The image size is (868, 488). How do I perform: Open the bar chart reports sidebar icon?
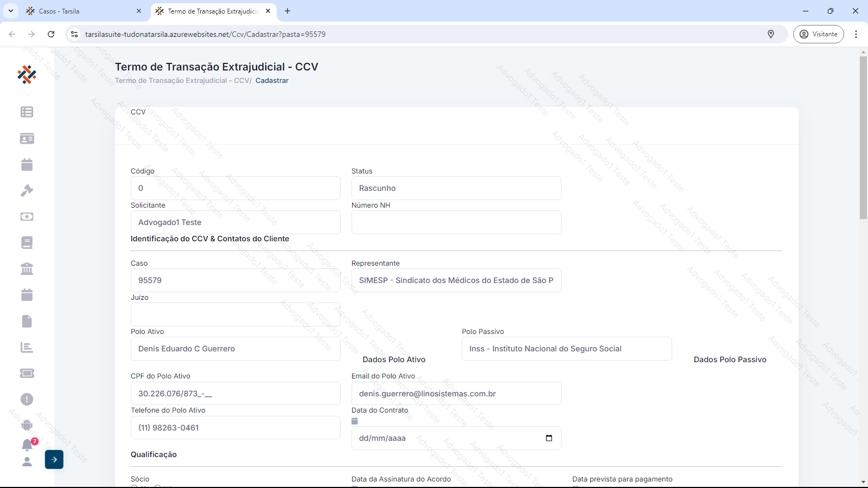pyautogui.click(x=27, y=348)
